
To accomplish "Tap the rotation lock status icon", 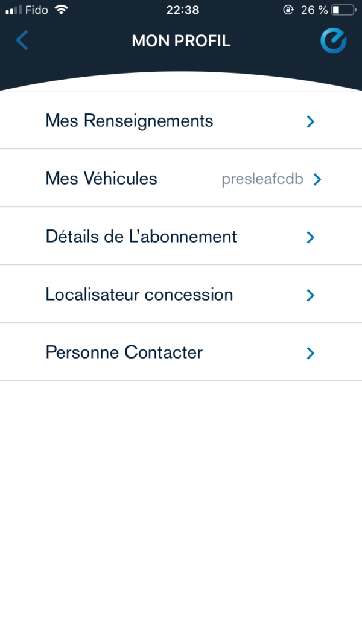I will (288, 10).
